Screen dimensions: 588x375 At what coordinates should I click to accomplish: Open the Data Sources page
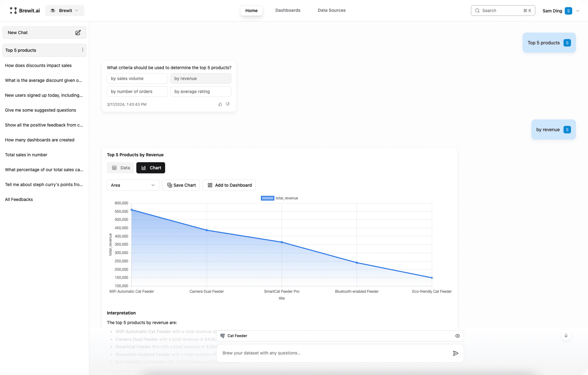pyautogui.click(x=331, y=10)
